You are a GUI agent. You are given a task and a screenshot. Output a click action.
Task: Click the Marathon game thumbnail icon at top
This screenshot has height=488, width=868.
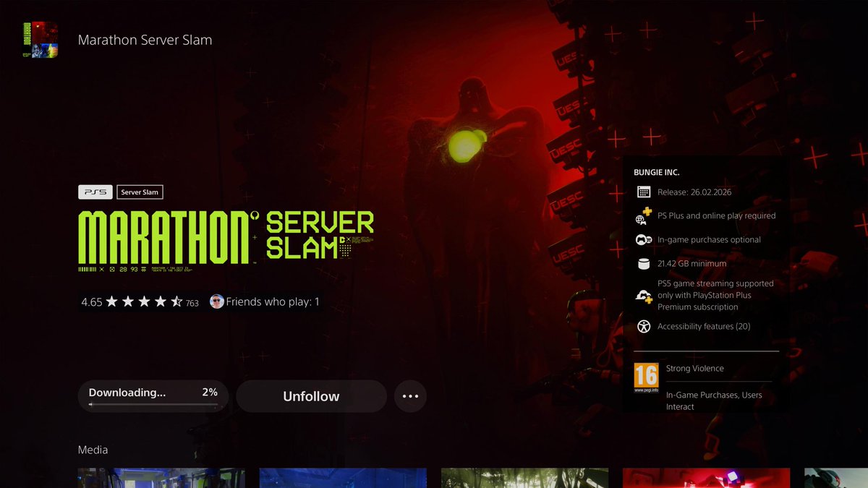[41, 40]
